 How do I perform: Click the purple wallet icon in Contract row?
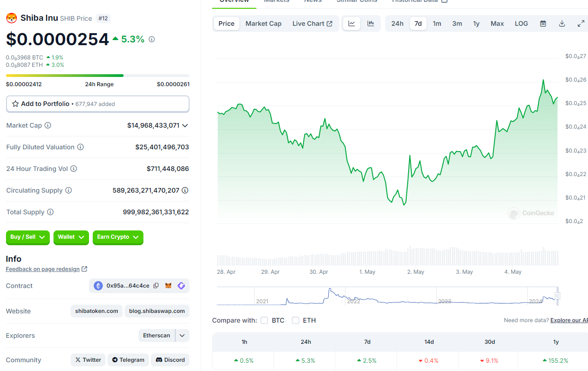pos(181,286)
